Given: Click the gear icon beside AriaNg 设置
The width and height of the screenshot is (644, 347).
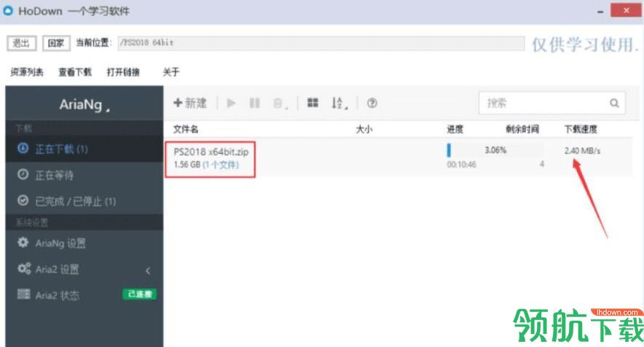Looking at the screenshot, I should (23, 242).
